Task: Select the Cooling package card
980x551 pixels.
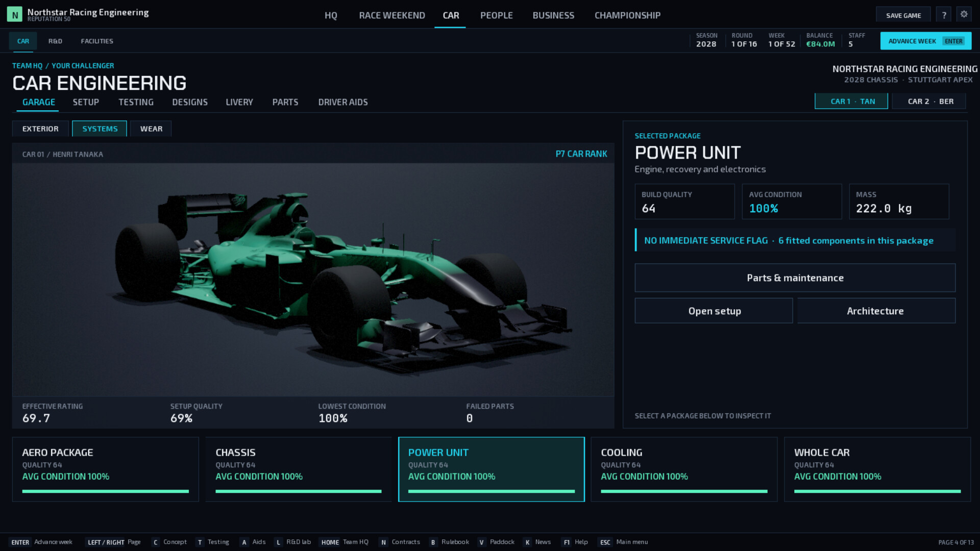Action: tap(684, 469)
